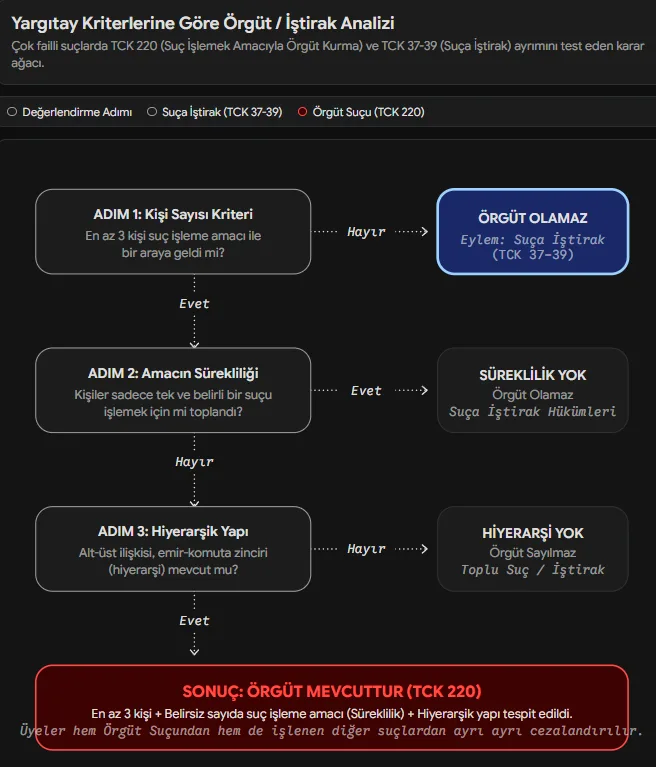Click down arrowhead entering ADIM 3 node
Screen dimensions: 656x767
pyautogui.click(x=194, y=503)
